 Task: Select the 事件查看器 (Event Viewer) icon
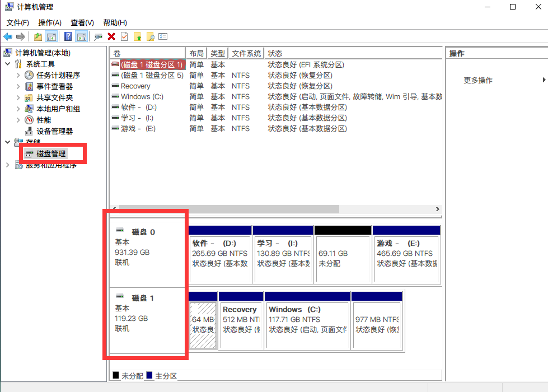pos(29,87)
